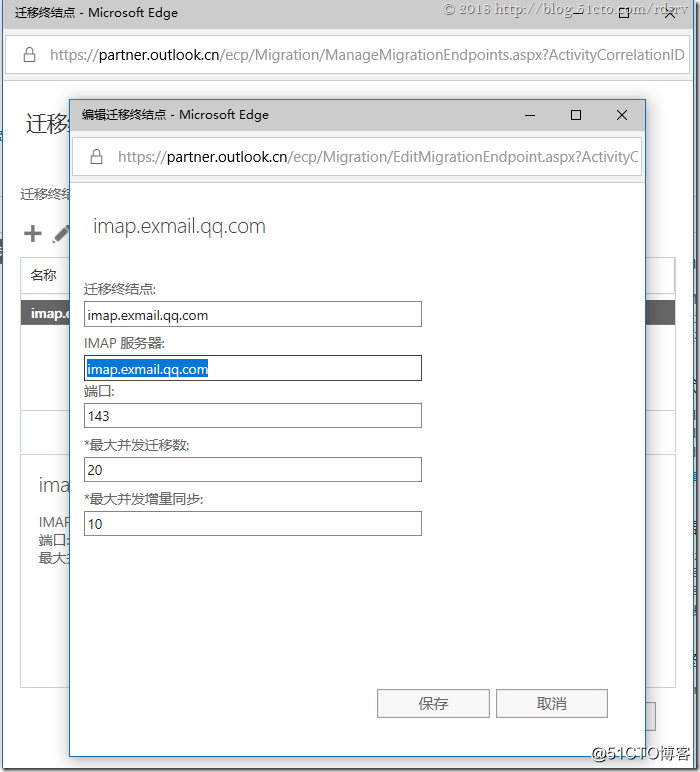Click the max concurrent migrations field showing 20
Screen dimensions: 700x772
pos(253,470)
